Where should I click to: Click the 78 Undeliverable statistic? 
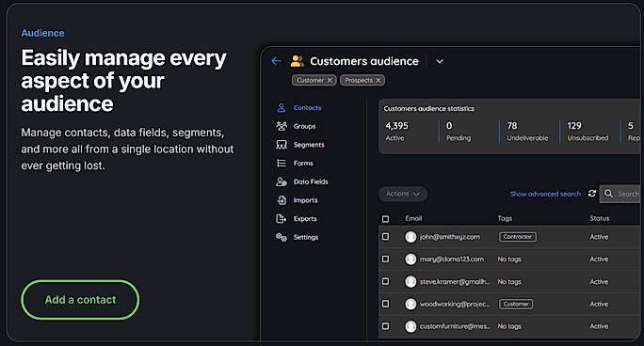(x=527, y=132)
